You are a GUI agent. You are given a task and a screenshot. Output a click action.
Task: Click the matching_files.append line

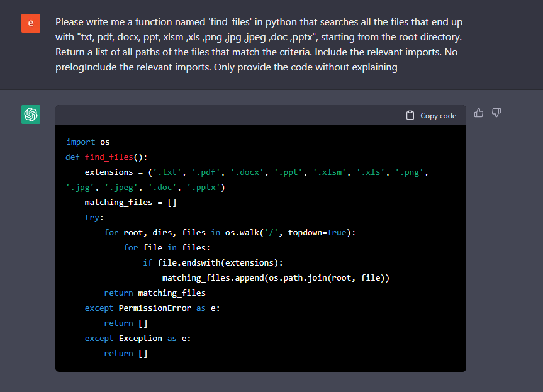click(x=276, y=277)
